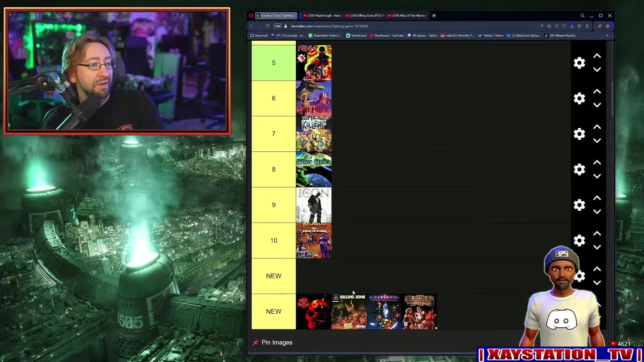Select the red skull game cover

click(x=314, y=312)
